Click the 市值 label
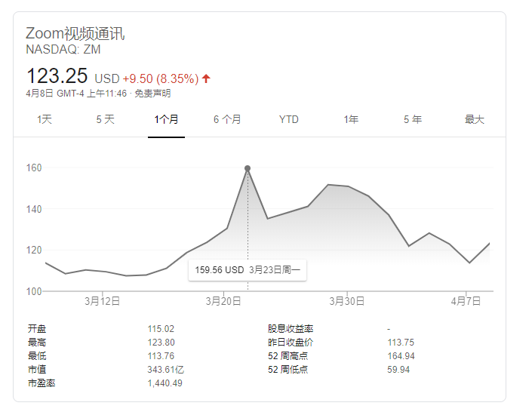Viewport: 532px width, 415px height. pyautogui.click(x=37, y=370)
